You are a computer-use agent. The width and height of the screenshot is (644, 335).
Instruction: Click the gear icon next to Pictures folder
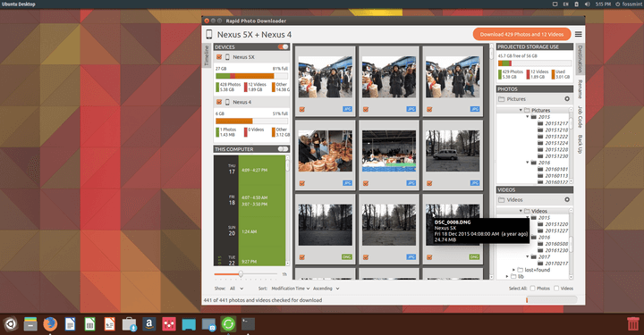pos(567,99)
